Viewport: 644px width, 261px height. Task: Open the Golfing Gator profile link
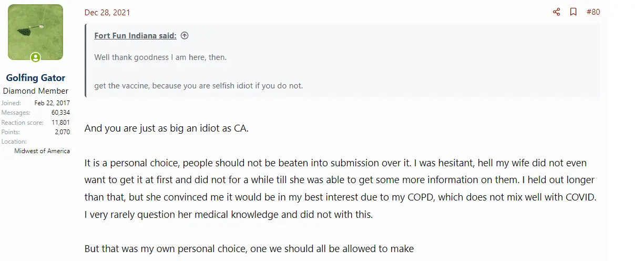coord(36,78)
